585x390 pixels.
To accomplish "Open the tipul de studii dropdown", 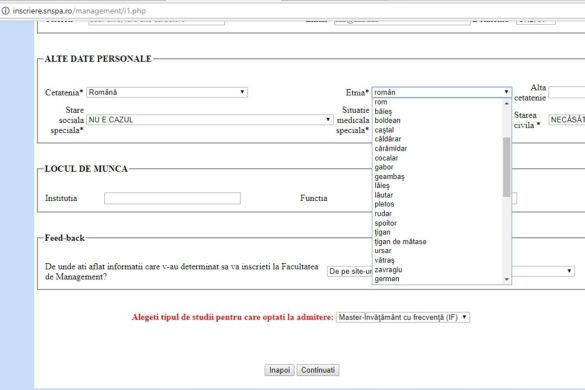I will click(x=403, y=317).
